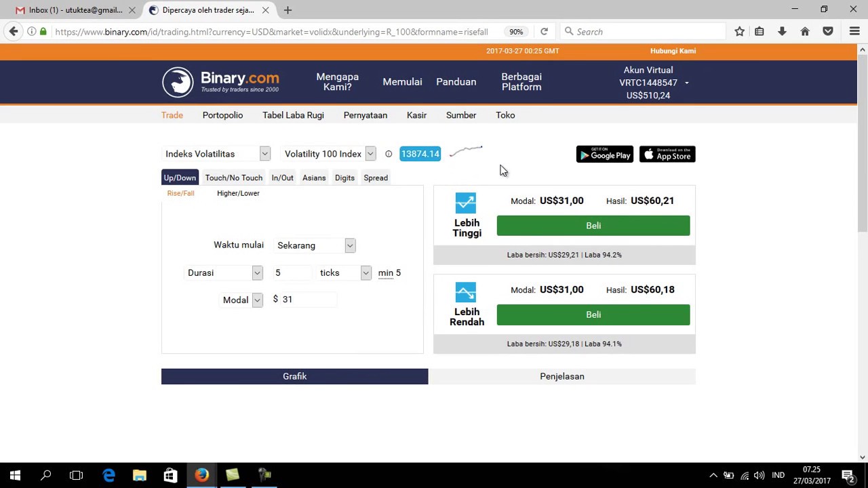This screenshot has height=488, width=868.
Task: Open the Firefox downloads arrow icon
Action: 782,31
